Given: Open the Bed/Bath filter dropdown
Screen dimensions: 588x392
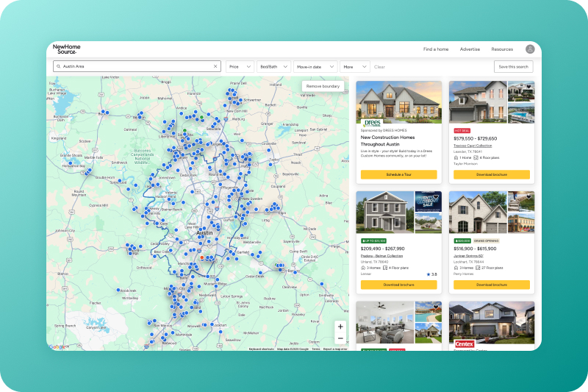Looking at the screenshot, I should (x=274, y=66).
